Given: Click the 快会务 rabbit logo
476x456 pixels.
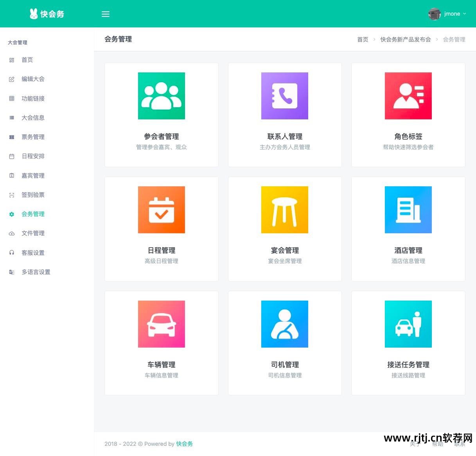Looking at the screenshot, I should 47,13.
